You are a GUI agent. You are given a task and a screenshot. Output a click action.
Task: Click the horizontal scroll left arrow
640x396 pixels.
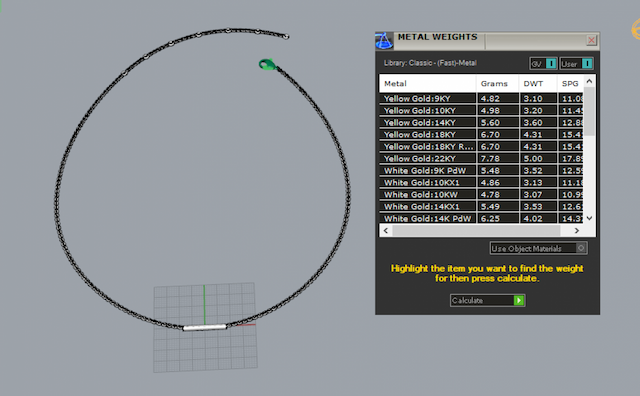[x=386, y=231]
